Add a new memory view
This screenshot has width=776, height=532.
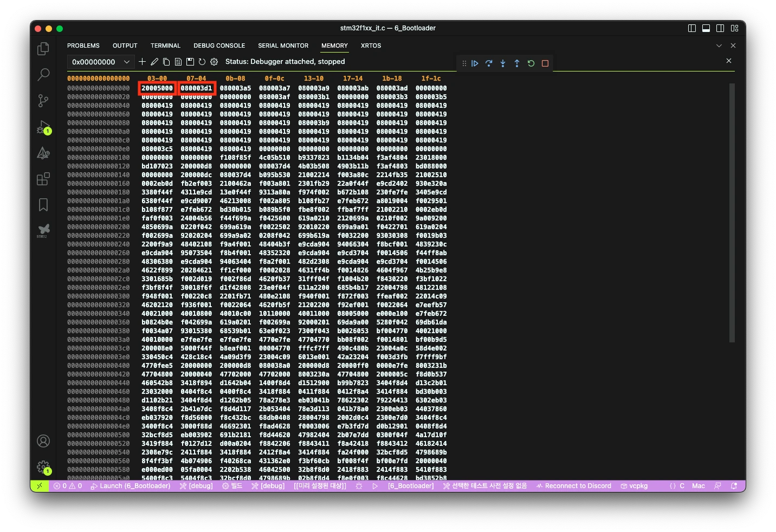click(x=142, y=62)
